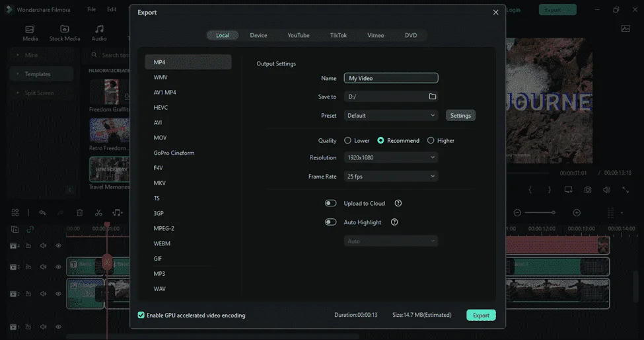Click the undo arrow in timeline toolbar
The height and width of the screenshot is (340, 644).
pyautogui.click(x=42, y=212)
